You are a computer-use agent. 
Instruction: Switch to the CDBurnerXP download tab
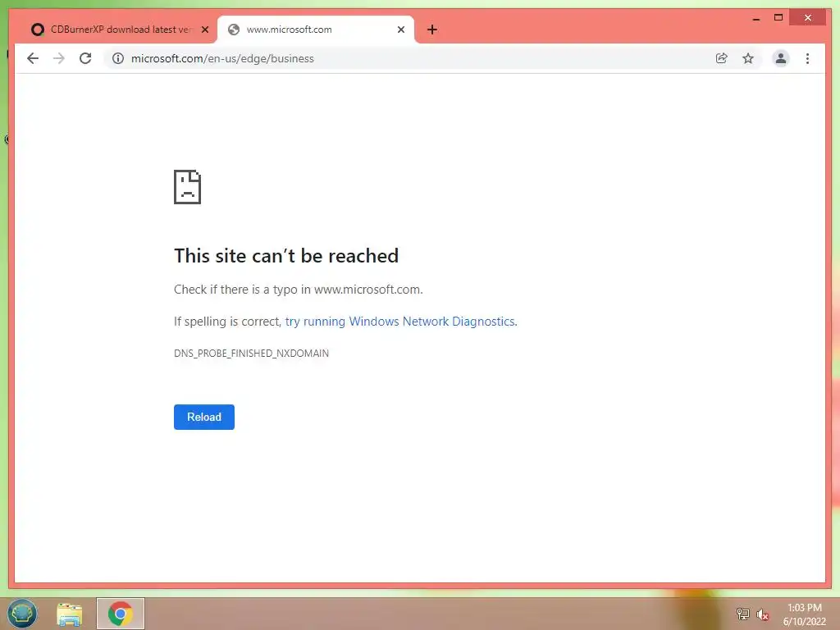[120, 30]
